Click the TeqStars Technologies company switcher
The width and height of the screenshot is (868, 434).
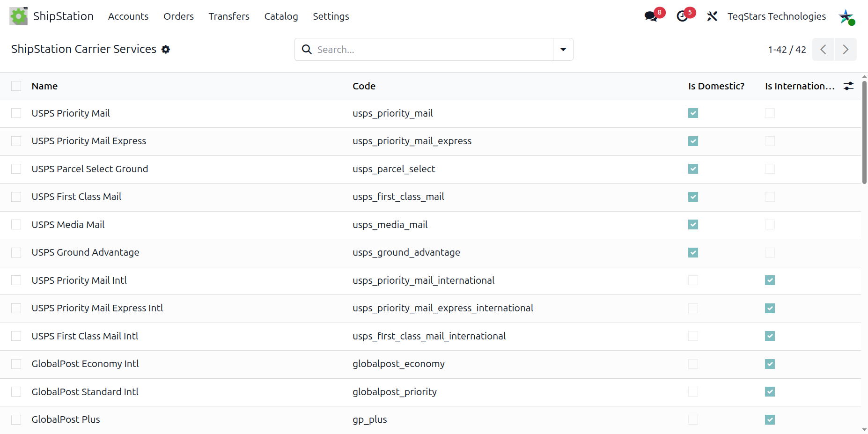(777, 16)
